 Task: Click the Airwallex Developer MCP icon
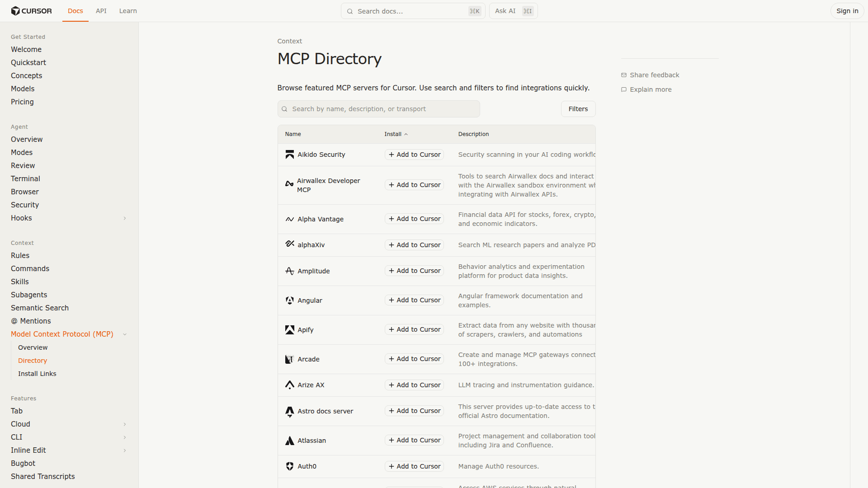pyautogui.click(x=289, y=184)
